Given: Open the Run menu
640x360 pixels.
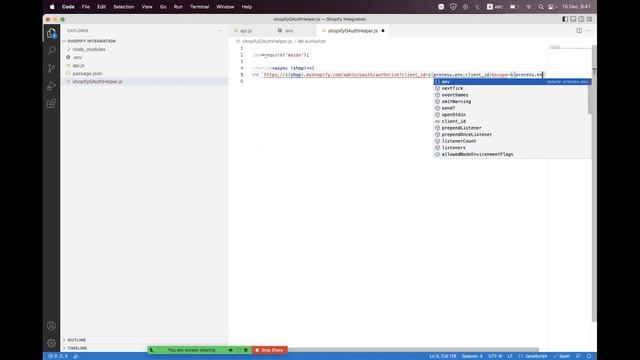Looking at the screenshot, I should [x=178, y=7].
